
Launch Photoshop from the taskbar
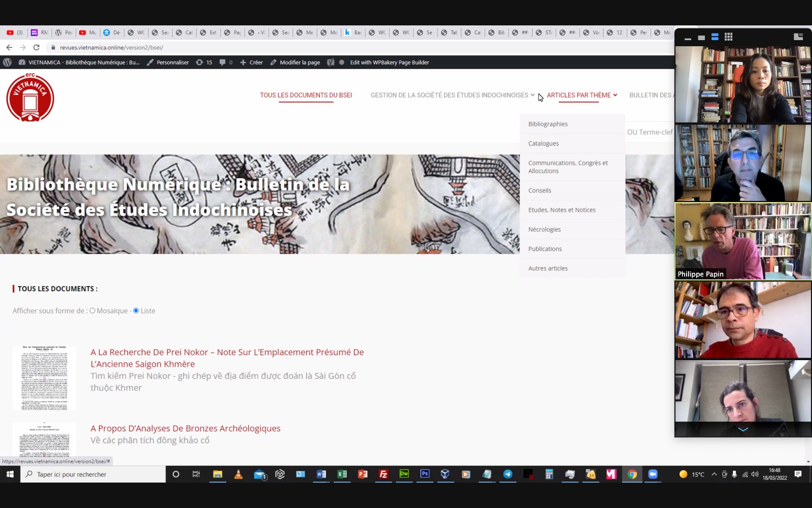point(425,474)
